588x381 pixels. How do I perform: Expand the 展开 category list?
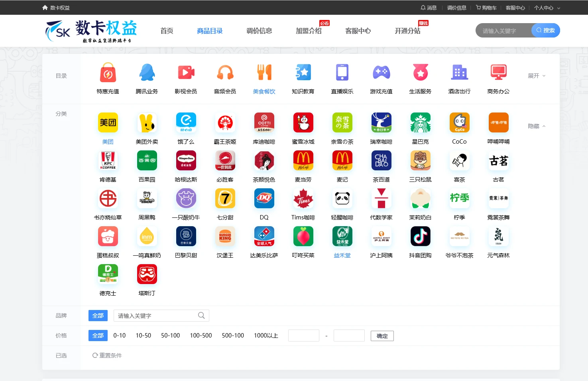pyautogui.click(x=537, y=76)
